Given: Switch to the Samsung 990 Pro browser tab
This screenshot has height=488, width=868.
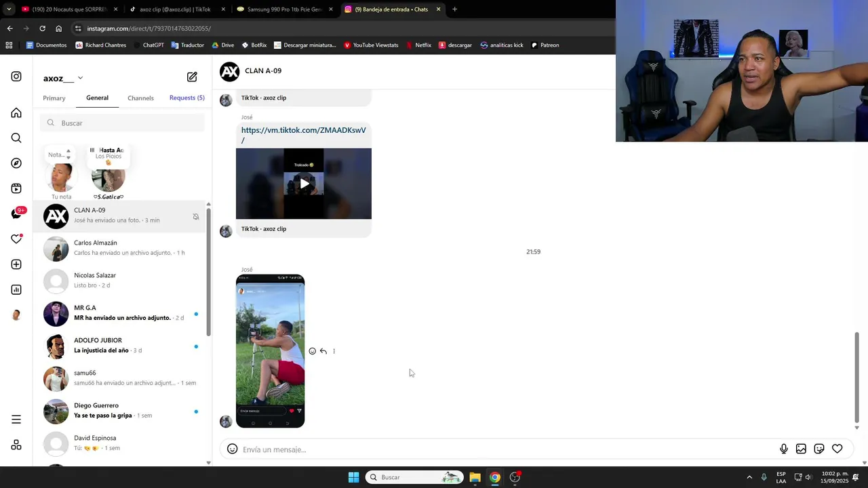Looking at the screenshot, I should click(284, 9).
